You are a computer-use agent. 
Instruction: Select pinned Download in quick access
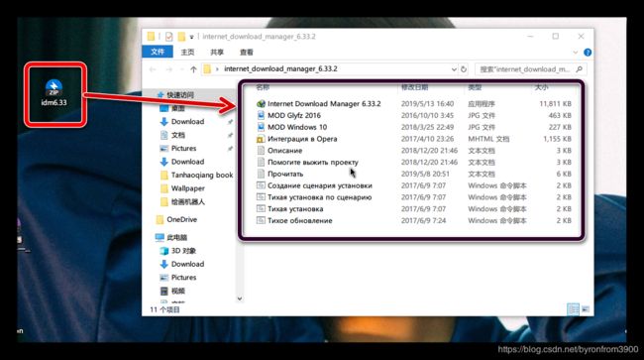pos(187,122)
